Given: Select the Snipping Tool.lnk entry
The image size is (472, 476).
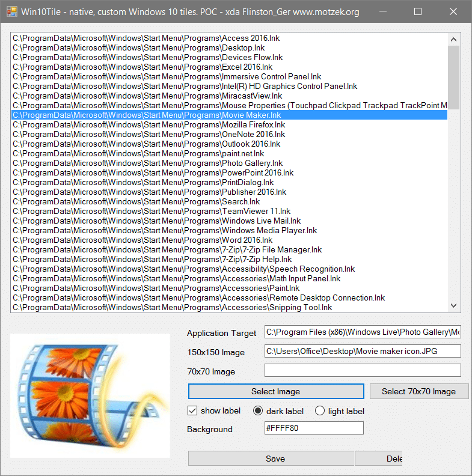Looking at the screenshot, I should click(229, 307).
